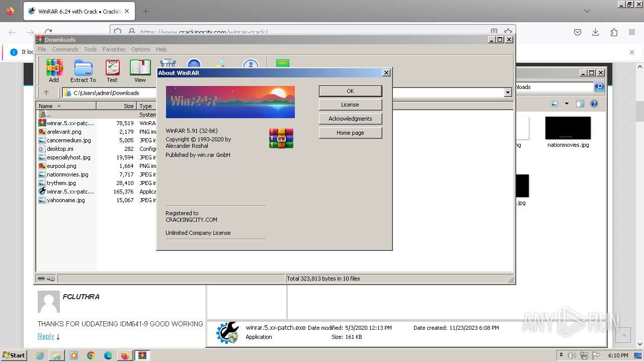Expand the WinRAR address path dropdown
644x362 pixels.
click(x=508, y=93)
